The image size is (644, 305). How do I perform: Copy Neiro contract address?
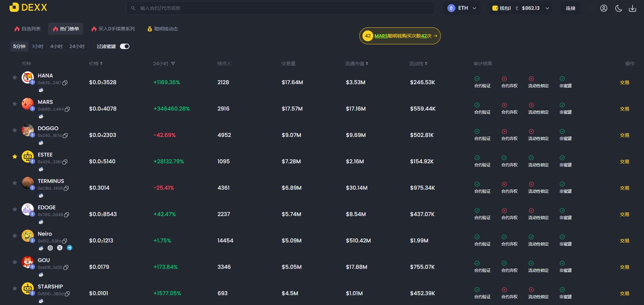65,241
